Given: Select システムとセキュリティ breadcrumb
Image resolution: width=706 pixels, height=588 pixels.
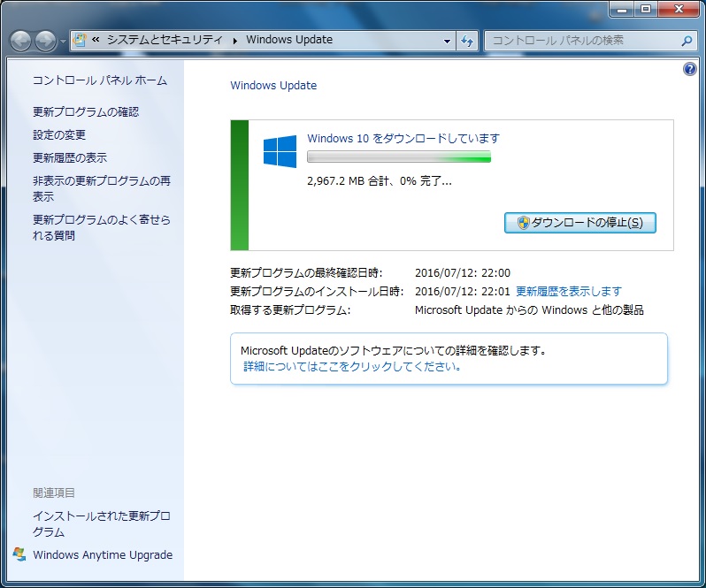Looking at the screenshot, I should click(x=165, y=40).
